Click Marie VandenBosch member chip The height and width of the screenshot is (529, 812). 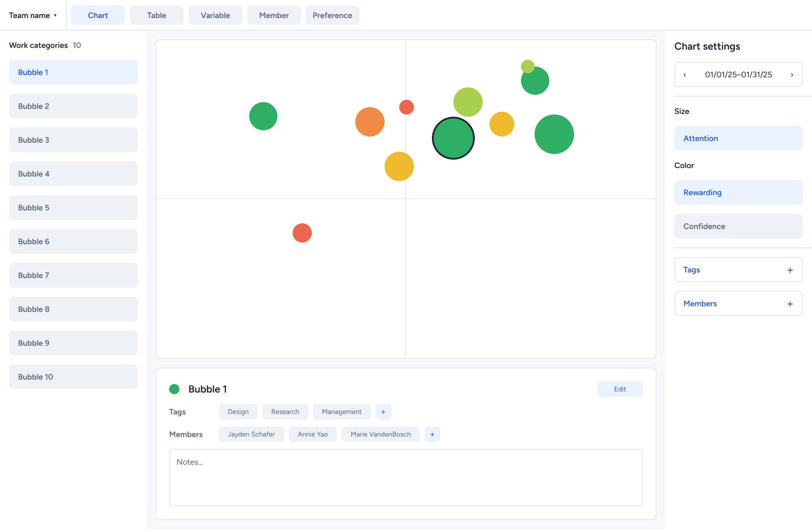[380, 434]
